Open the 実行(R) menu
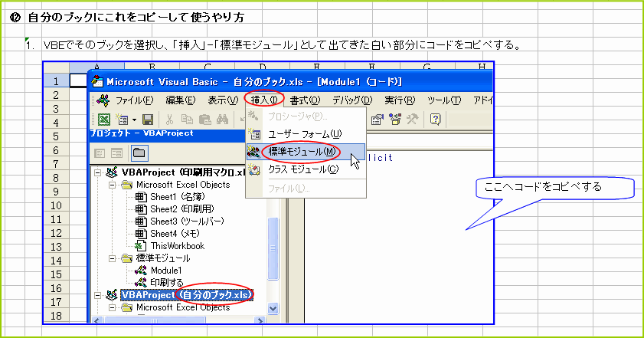The height and width of the screenshot is (338, 644). pos(400,100)
